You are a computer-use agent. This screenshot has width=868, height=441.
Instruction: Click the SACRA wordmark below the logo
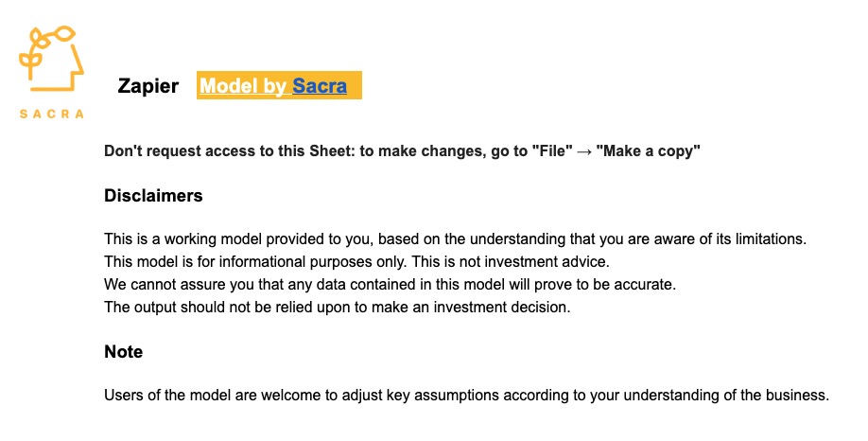point(51,115)
